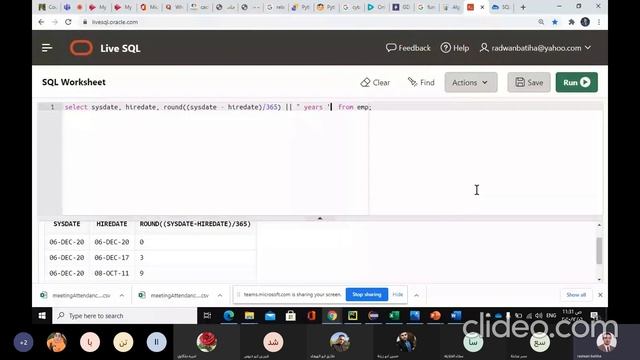Select the hiredate cell 08-OCT-11
The width and height of the screenshot is (640, 360).
pyautogui.click(x=112, y=273)
